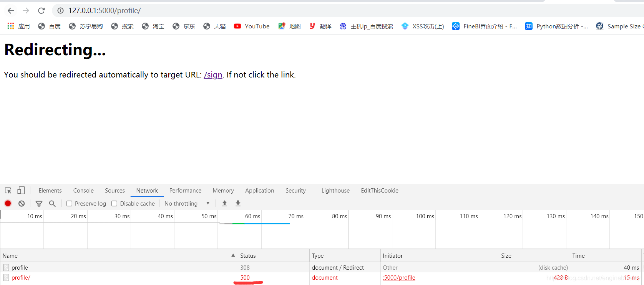The width and height of the screenshot is (644, 285).
Task: Switch to the Elements tab
Action: click(50, 191)
